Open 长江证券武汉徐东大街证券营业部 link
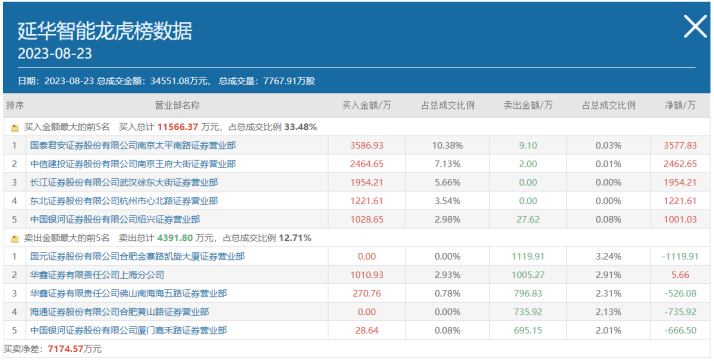 coord(124,183)
